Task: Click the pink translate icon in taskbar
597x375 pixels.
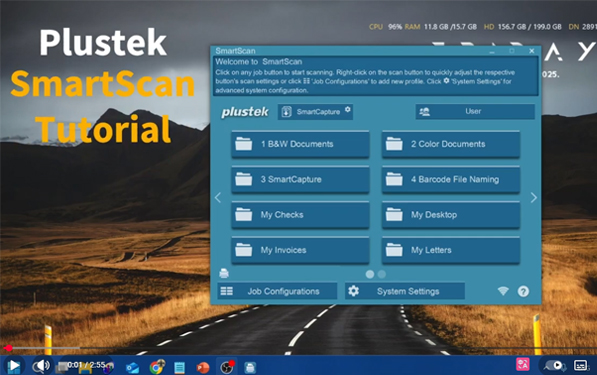Action: coord(523,365)
